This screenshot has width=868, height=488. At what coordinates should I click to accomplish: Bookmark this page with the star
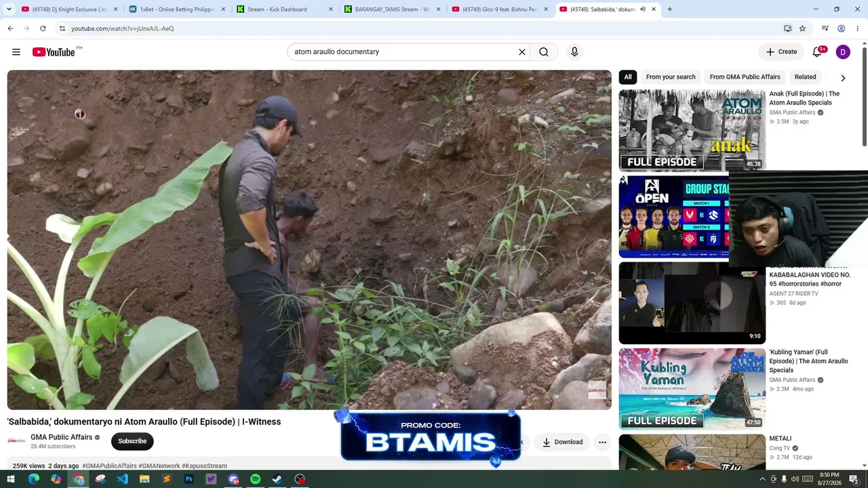802,28
